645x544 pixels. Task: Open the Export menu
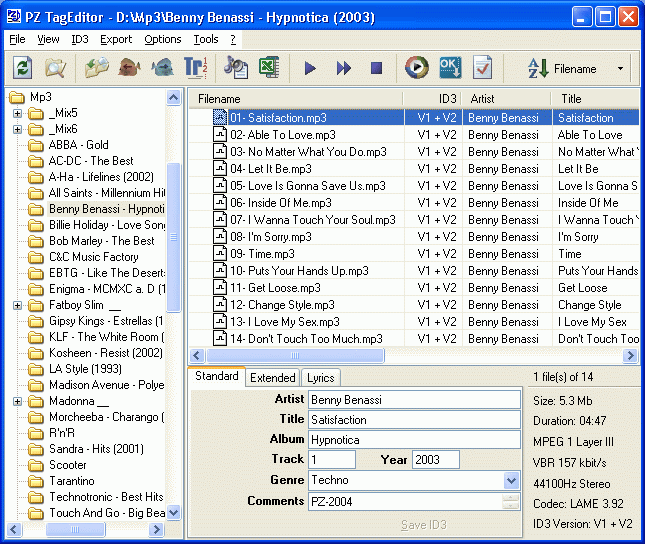pos(116,39)
